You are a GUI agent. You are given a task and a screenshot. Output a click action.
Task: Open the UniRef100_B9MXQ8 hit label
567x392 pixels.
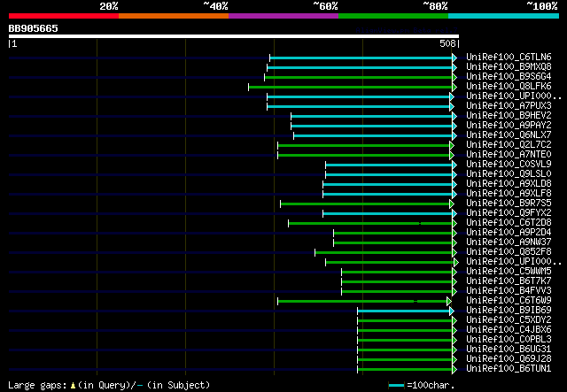coord(509,67)
